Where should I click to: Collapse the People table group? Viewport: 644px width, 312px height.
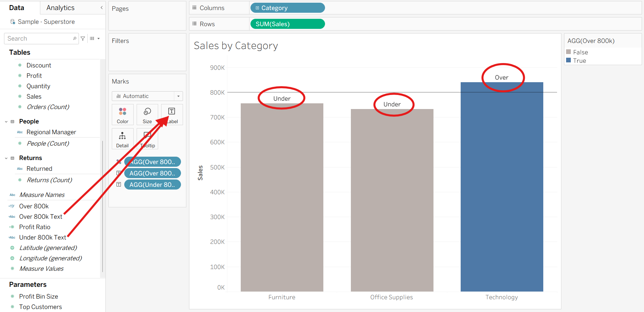pos(6,121)
